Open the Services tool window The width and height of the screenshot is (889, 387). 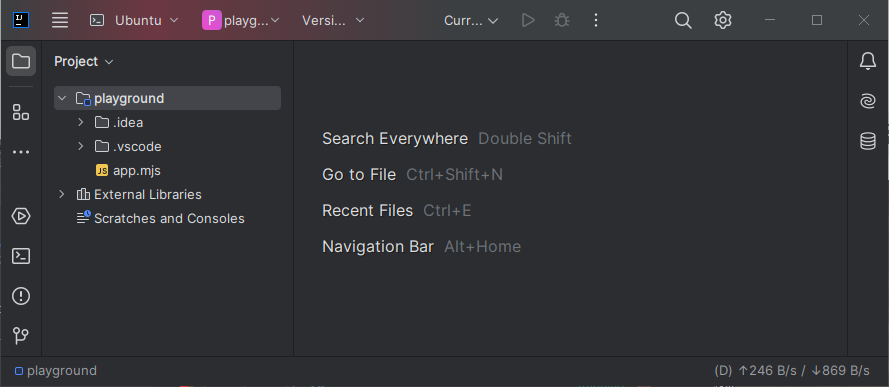pos(21,216)
